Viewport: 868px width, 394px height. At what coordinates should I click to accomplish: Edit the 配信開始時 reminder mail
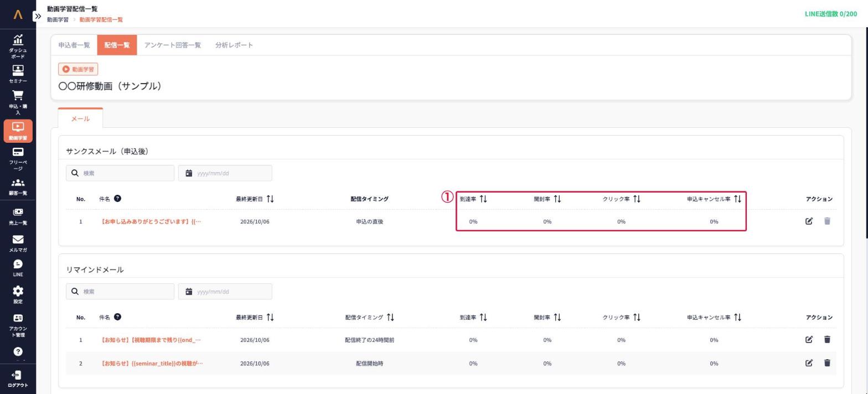[x=809, y=363]
